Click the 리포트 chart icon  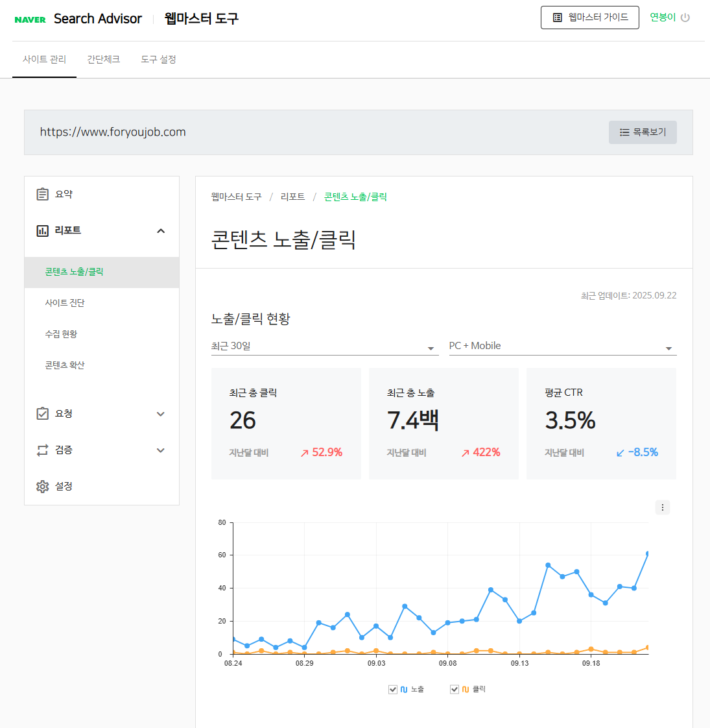(43, 230)
